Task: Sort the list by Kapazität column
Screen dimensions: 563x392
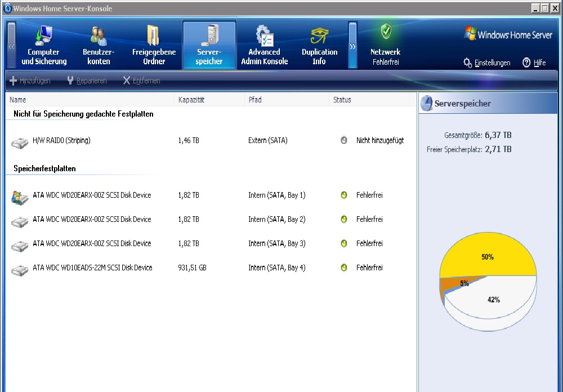Action: pos(191,100)
